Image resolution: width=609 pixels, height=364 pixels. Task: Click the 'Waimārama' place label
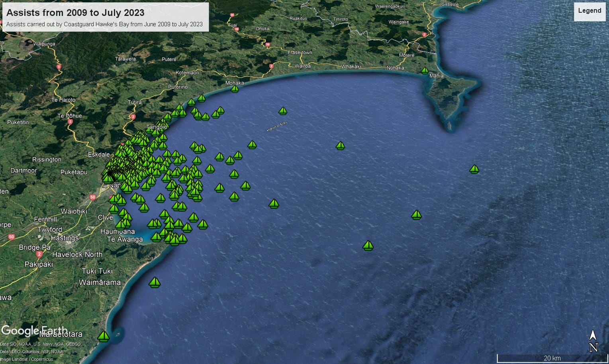[100, 283]
